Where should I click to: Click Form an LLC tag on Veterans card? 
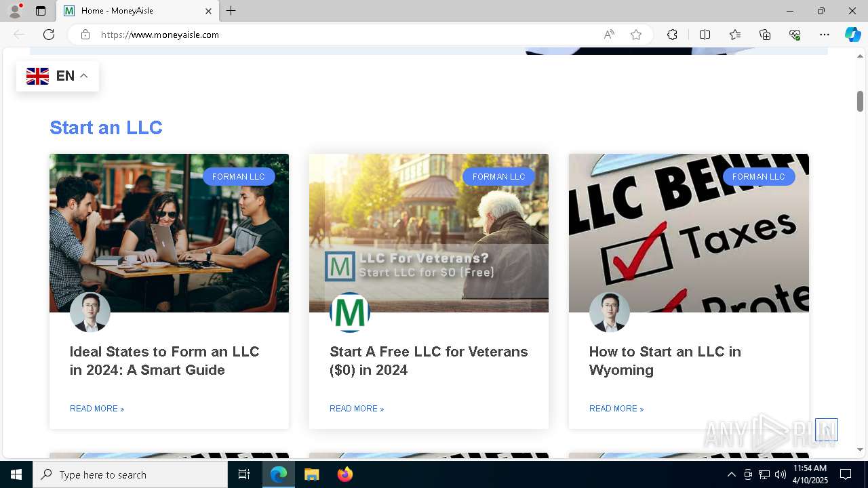click(x=498, y=177)
